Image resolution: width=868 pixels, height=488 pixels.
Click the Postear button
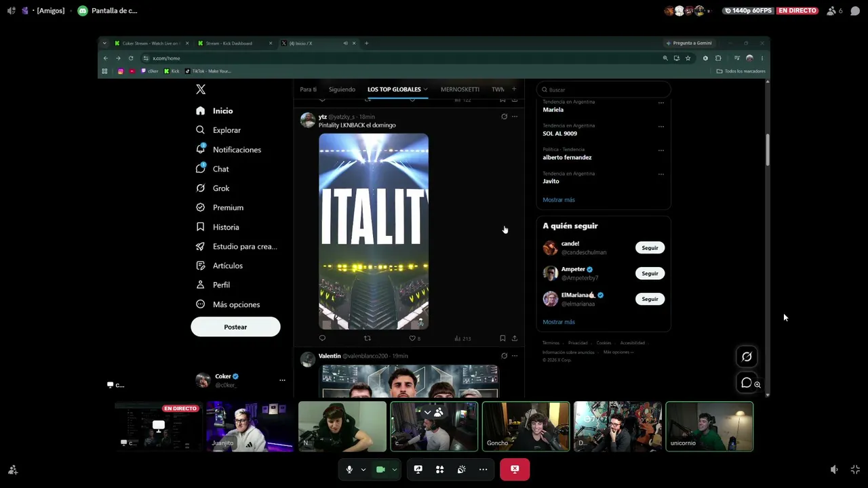pos(235,327)
